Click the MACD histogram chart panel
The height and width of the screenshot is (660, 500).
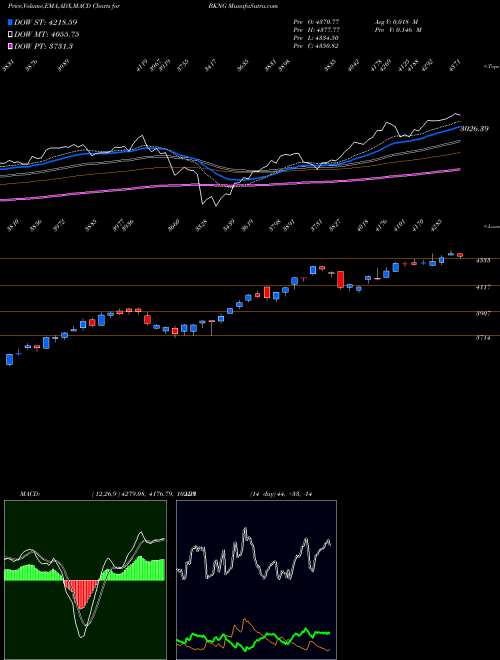85,580
